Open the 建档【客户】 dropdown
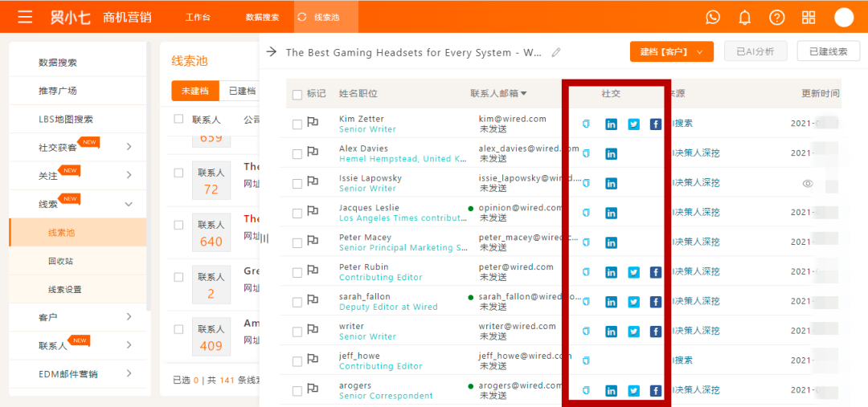 [x=671, y=51]
